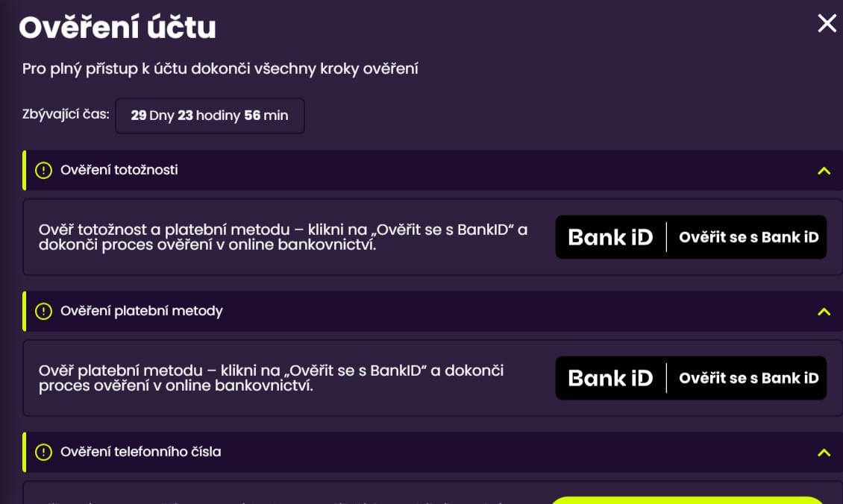Image resolution: width=843 pixels, height=504 pixels.
Task: Select the Ověření telefonního čísla section header
Action: tap(433, 452)
